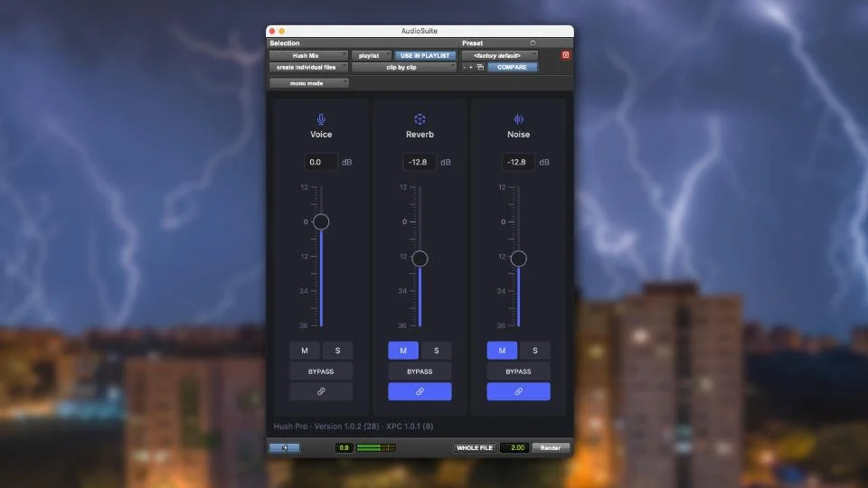Click the previous preset minus icon

[465, 68]
